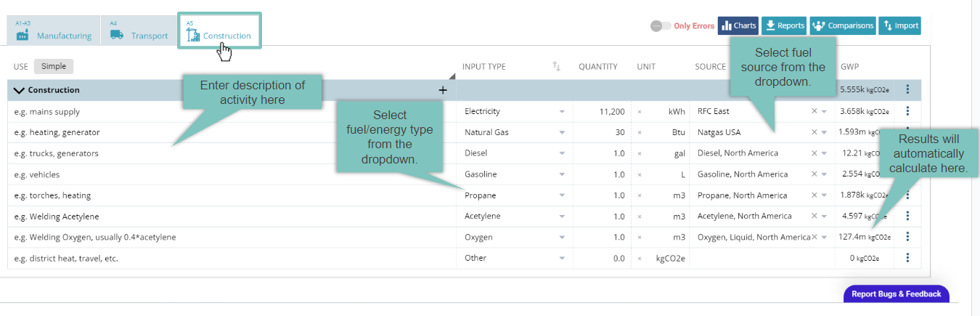
Task: Open three-dot menu for Construction header row
Action: point(907,90)
